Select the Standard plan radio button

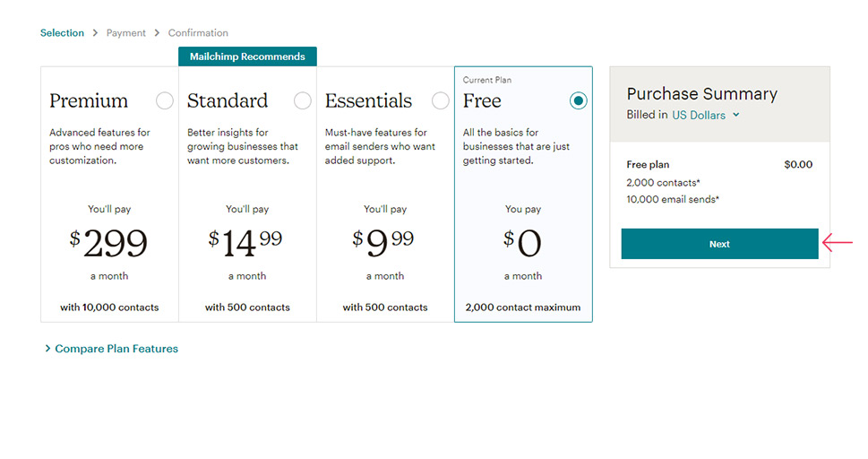(x=302, y=101)
